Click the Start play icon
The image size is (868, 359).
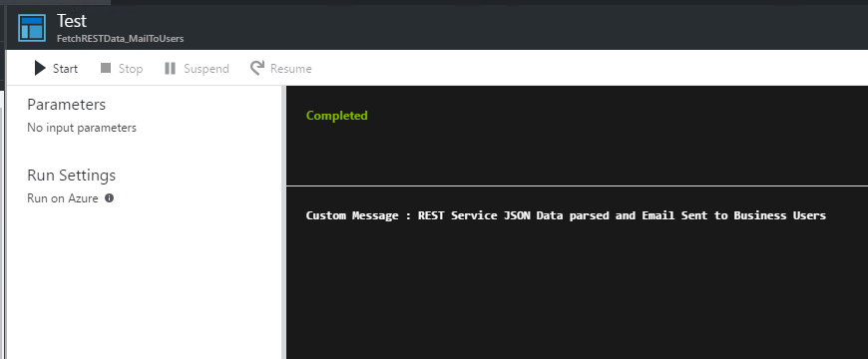click(40, 68)
